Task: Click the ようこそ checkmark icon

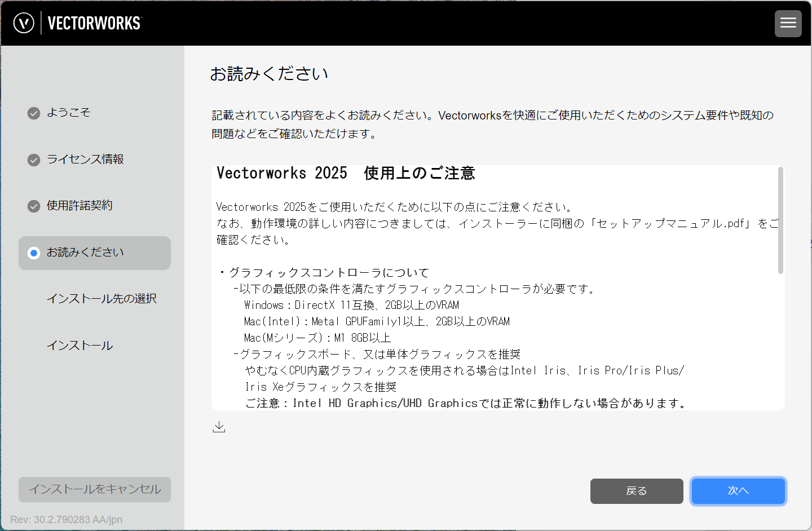Action: pyautogui.click(x=34, y=113)
